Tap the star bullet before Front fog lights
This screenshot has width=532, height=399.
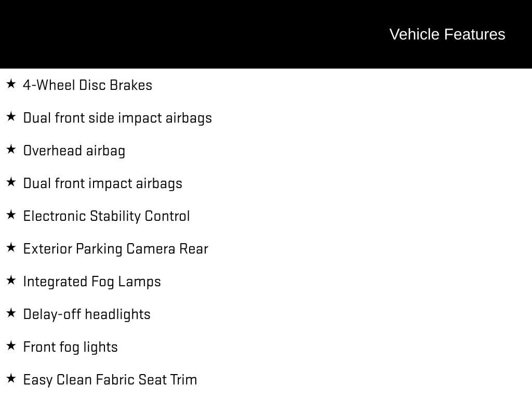[11, 345]
